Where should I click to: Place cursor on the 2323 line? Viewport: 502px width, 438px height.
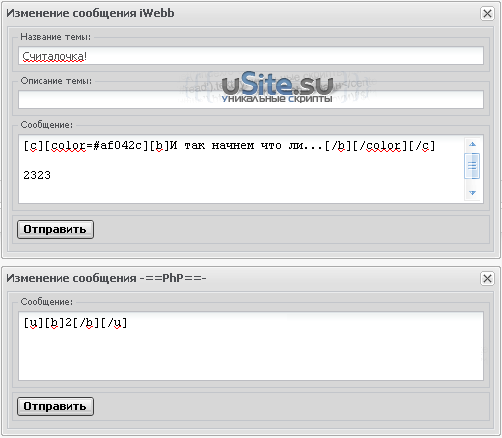click(37, 175)
